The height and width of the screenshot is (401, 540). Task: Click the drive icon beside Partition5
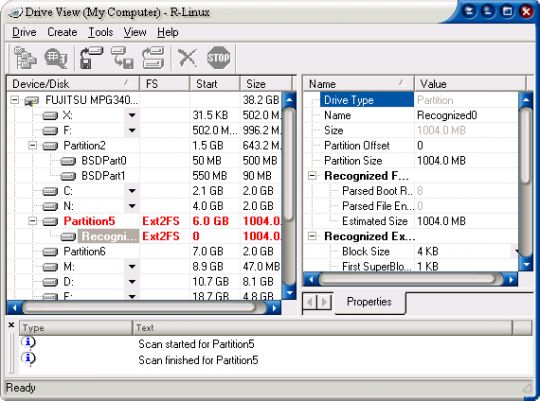[50, 222]
